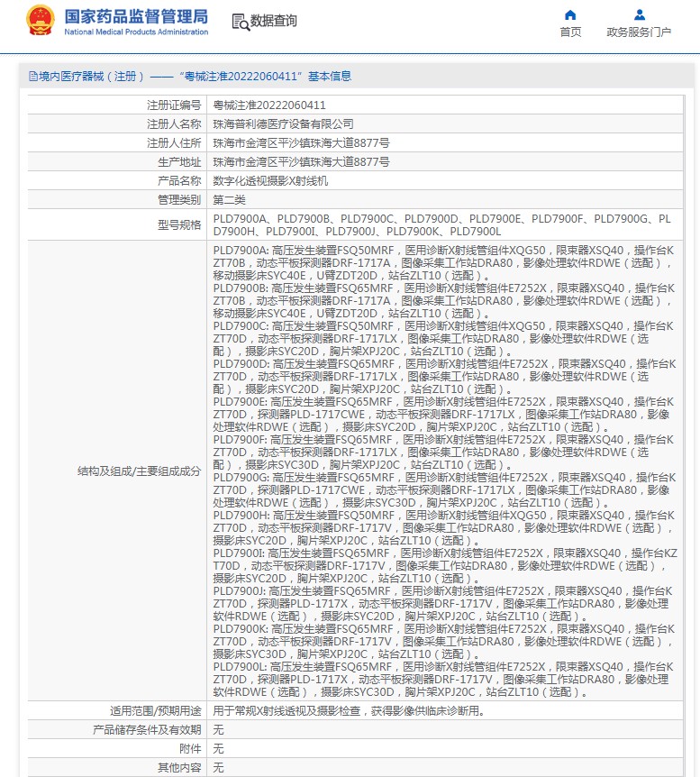Select the 其他内容 label cell
Viewport: 700px width, 777px height.
[117, 768]
